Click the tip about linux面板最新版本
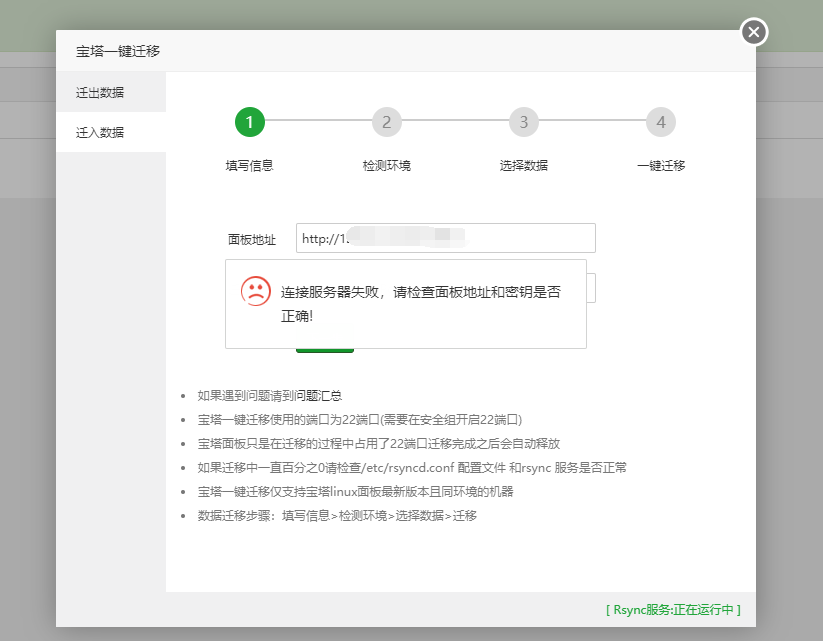The width and height of the screenshot is (823, 641). click(355, 491)
